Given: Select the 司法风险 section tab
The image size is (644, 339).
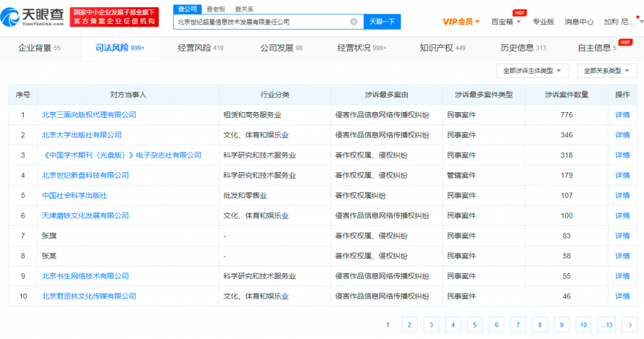Looking at the screenshot, I should [120, 48].
